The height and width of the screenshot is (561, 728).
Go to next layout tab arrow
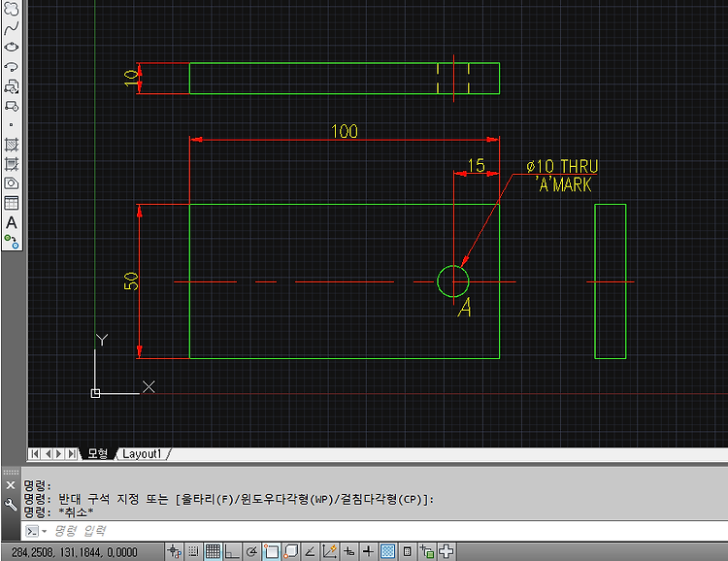(x=59, y=453)
